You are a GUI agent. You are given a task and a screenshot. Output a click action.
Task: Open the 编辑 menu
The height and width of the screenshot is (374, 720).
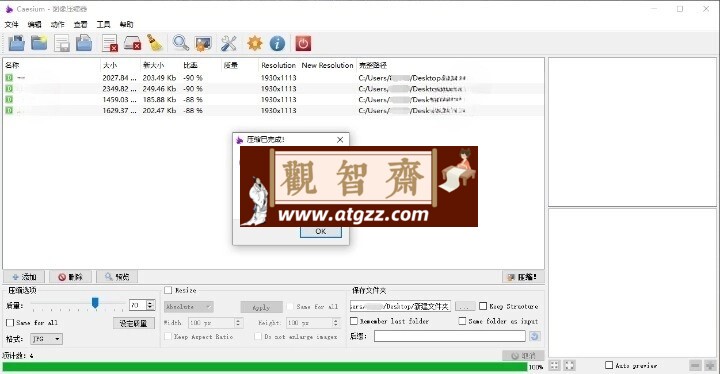tap(34, 24)
